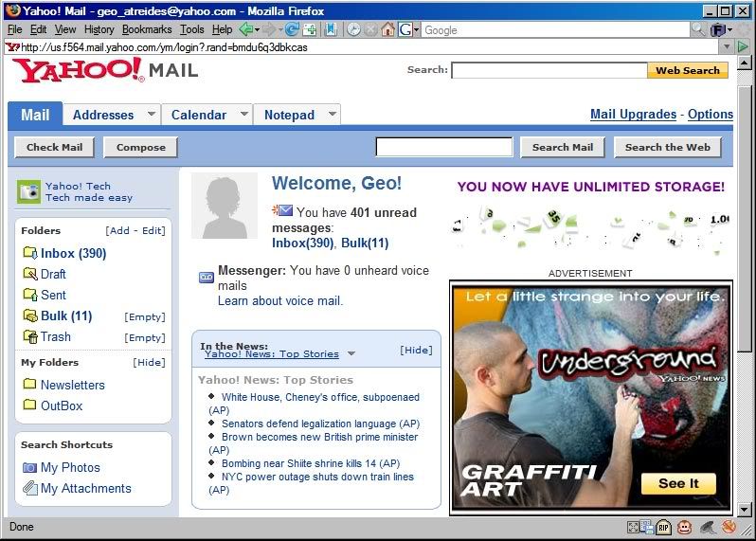Open the Options link
756x541 pixels.
[711, 115]
